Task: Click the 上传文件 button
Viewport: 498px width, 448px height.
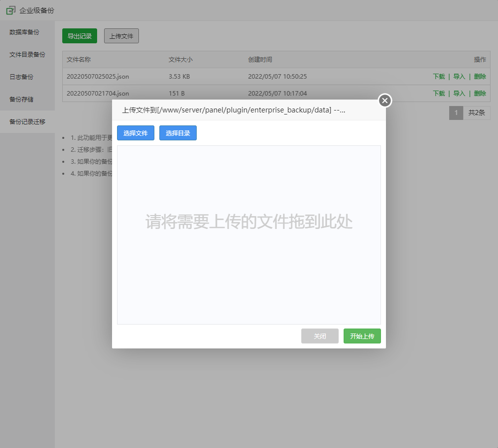Action: tap(122, 36)
